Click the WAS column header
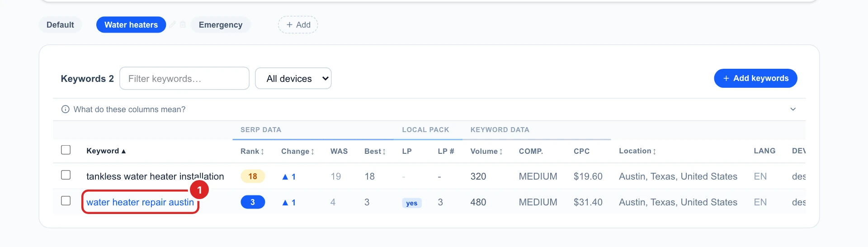 click(x=339, y=151)
